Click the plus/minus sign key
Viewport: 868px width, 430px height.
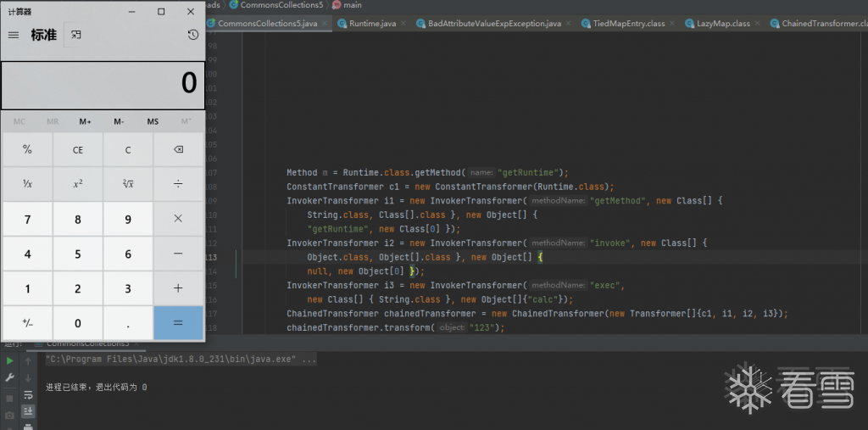pos(27,323)
